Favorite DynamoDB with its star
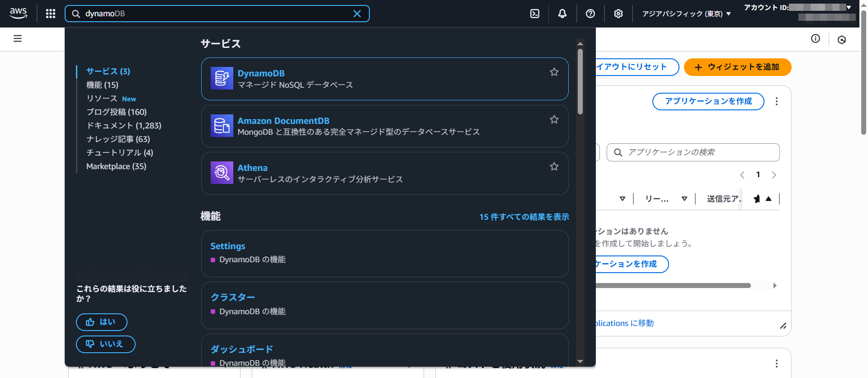The width and height of the screenshot is (868, 378). pyautogui.click(x=554, y=72)
